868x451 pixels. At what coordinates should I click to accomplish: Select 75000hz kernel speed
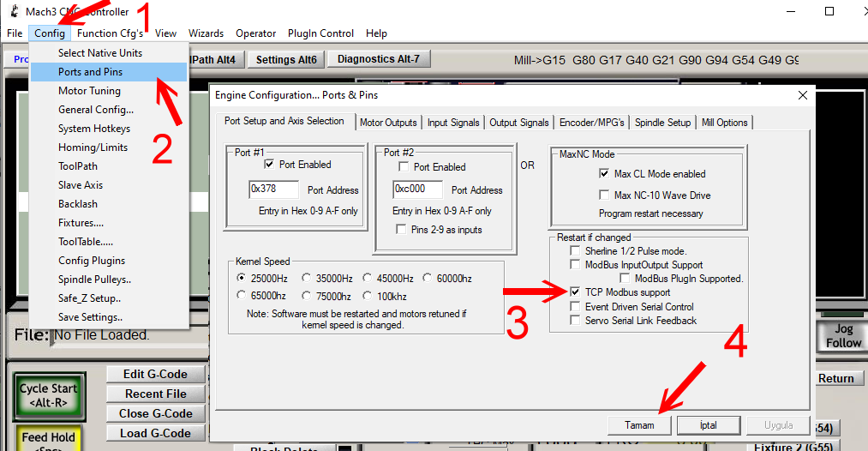pyautogui.click(x=306, y=295)
